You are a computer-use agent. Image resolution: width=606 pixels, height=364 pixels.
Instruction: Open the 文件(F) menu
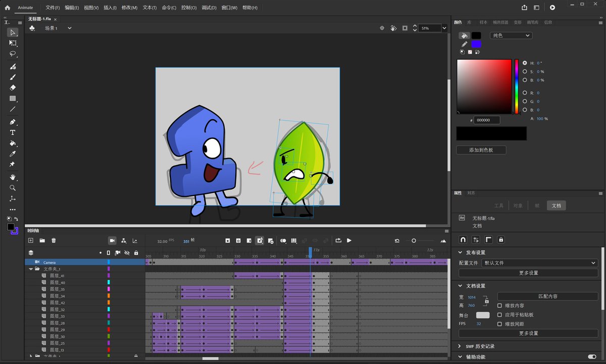53,8
